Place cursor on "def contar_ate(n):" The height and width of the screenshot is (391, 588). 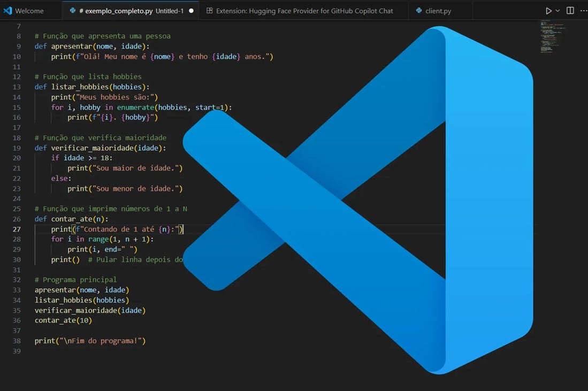[71, 219]
